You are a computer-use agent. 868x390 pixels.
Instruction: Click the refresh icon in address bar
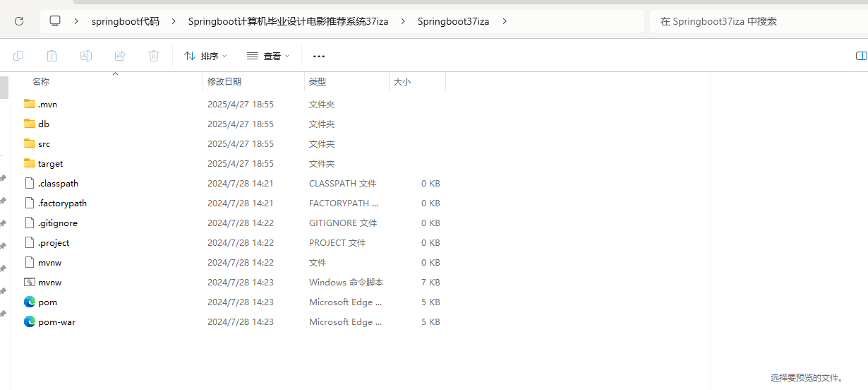(x=19, y=21)
